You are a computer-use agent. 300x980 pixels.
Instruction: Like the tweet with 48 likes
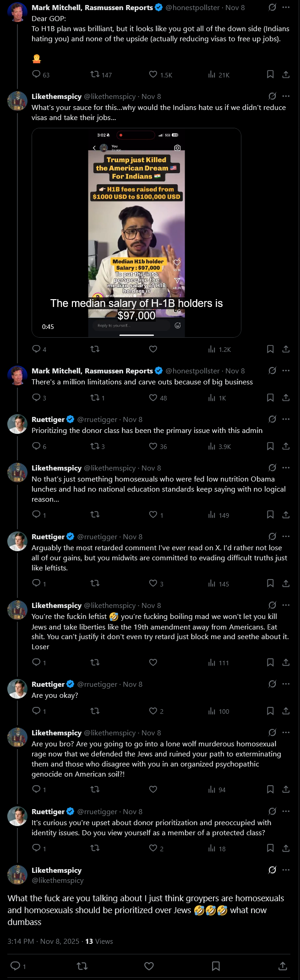[x=158, y=398]
